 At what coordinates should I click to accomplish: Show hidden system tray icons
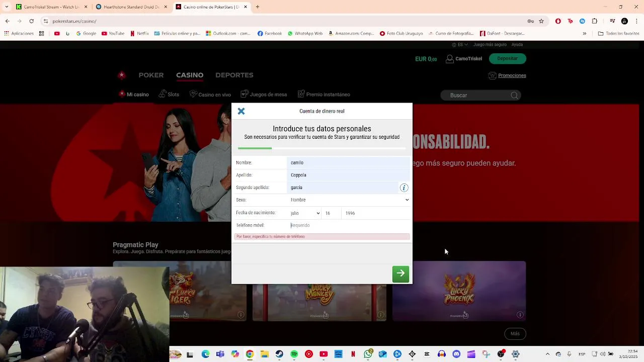coord(548,354)
